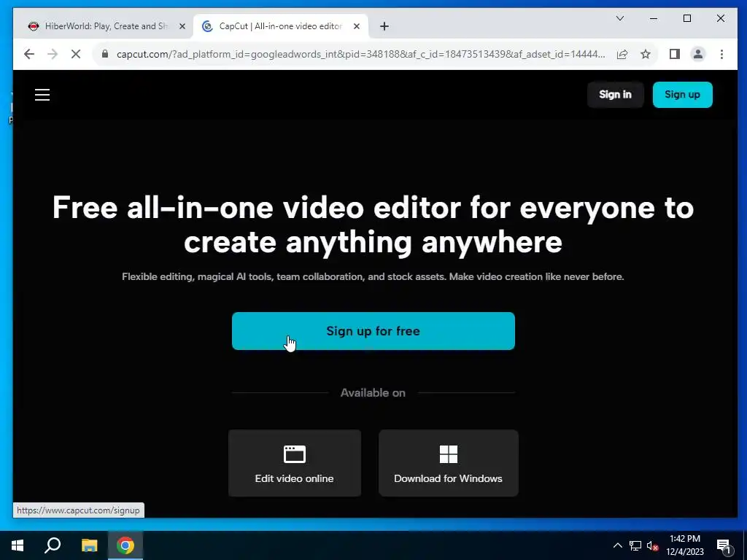Bookmark this page with the star
Image resolution: width=747 pixels, height=560 pixels.
pyautogui.click(x=646, y=54)
